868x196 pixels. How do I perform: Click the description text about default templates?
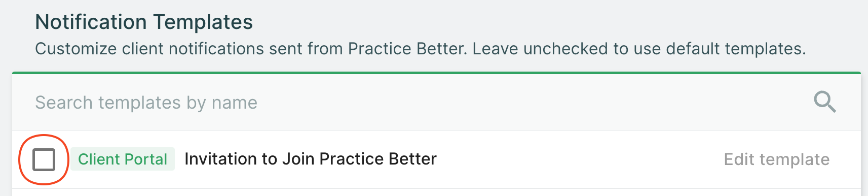(x=420, y=49)
